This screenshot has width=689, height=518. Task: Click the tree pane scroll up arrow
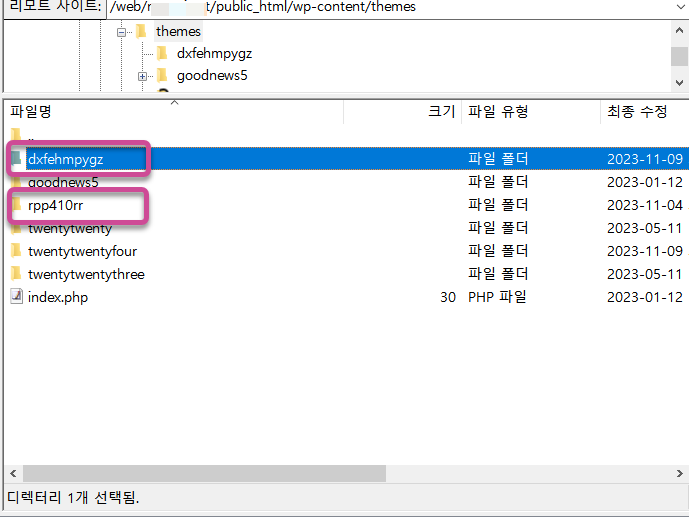(x=679, y=31)
